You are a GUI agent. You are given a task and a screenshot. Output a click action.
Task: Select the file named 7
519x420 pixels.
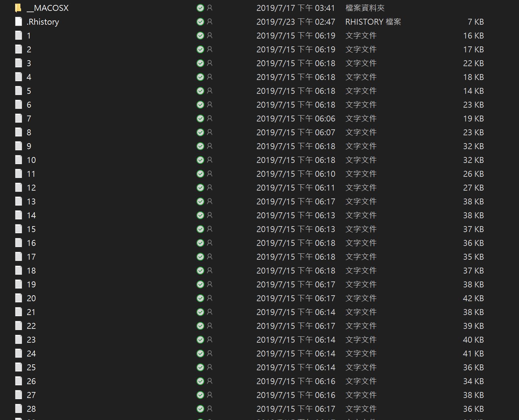click(x=29, y=118)
